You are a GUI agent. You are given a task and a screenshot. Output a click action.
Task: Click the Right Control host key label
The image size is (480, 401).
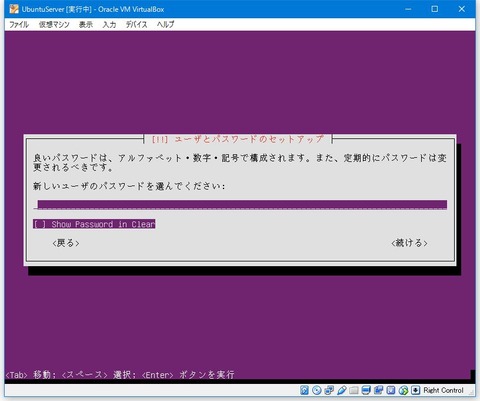point(443,390)
